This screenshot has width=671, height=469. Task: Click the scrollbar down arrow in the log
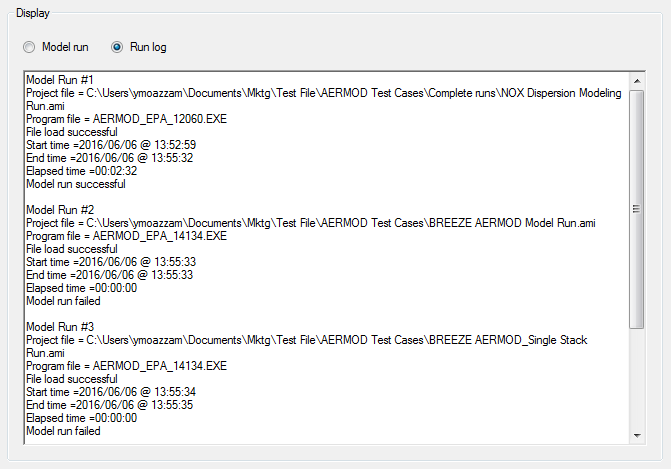coord(637,436)
